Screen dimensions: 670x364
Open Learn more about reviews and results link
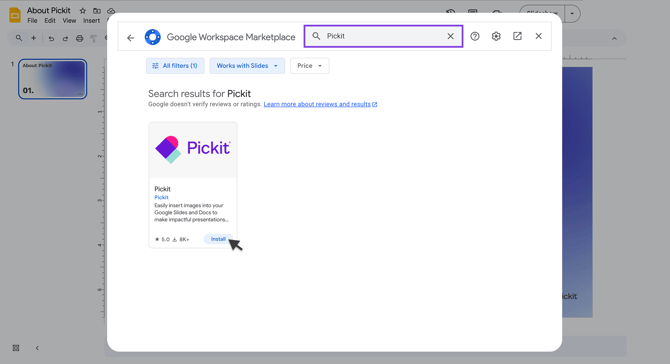pos(320,104)
